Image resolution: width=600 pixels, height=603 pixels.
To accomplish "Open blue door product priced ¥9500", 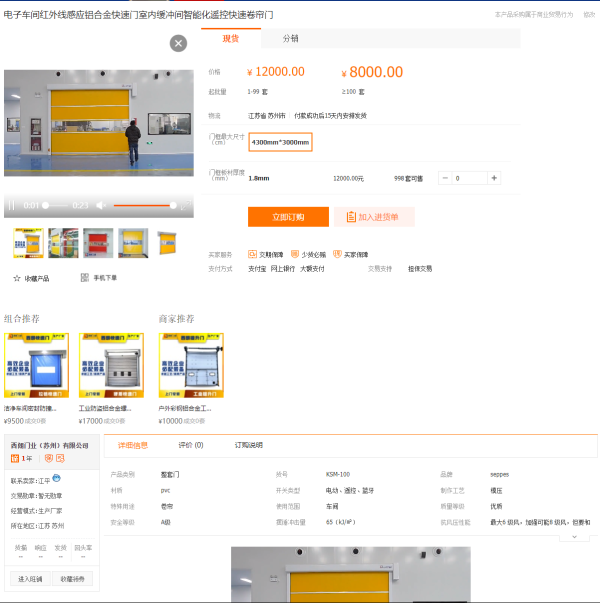I will pos(37,365).
